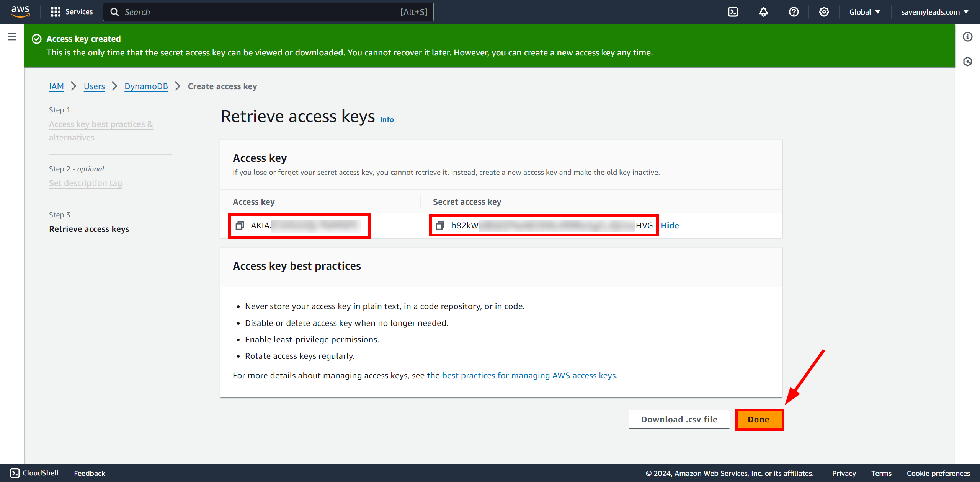Open Cookie preferences

pos(938,473)
